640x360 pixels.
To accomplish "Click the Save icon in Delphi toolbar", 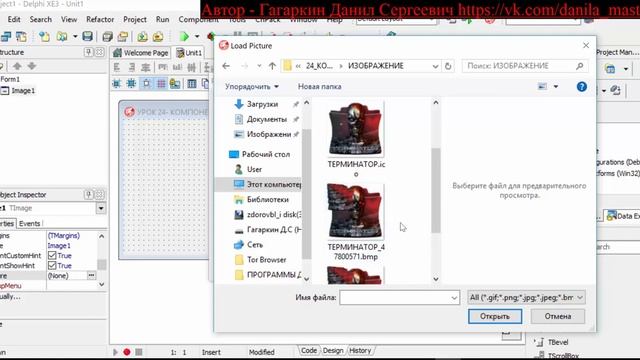I will [87, 36].
